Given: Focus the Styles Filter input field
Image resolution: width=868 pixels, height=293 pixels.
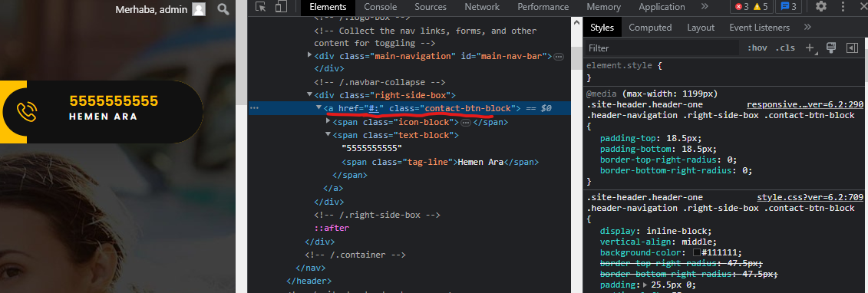Looking at the screenshot, I should [x=662, y=48].
